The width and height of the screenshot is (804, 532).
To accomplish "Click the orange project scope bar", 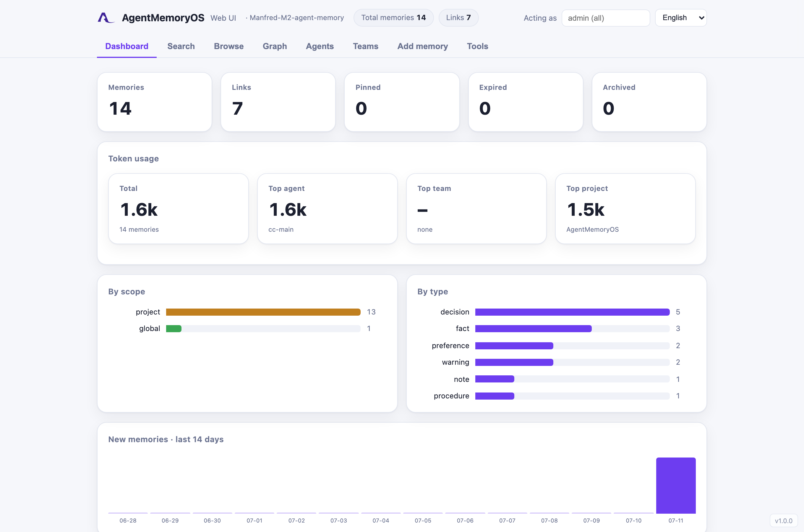I will (x=263, y=312).
